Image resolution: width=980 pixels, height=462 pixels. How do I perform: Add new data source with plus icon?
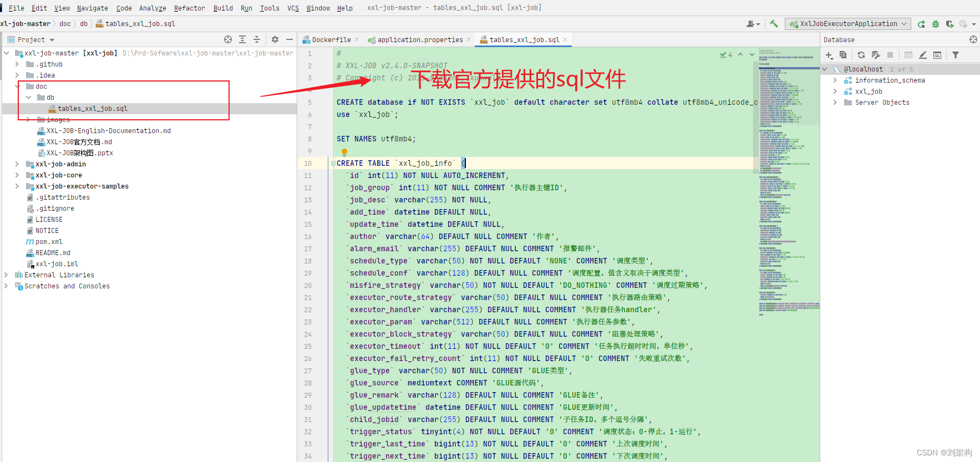pos(829,55)
